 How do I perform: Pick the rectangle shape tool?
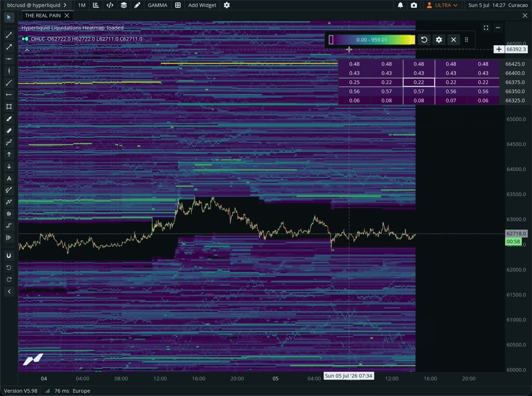(9, 107)
